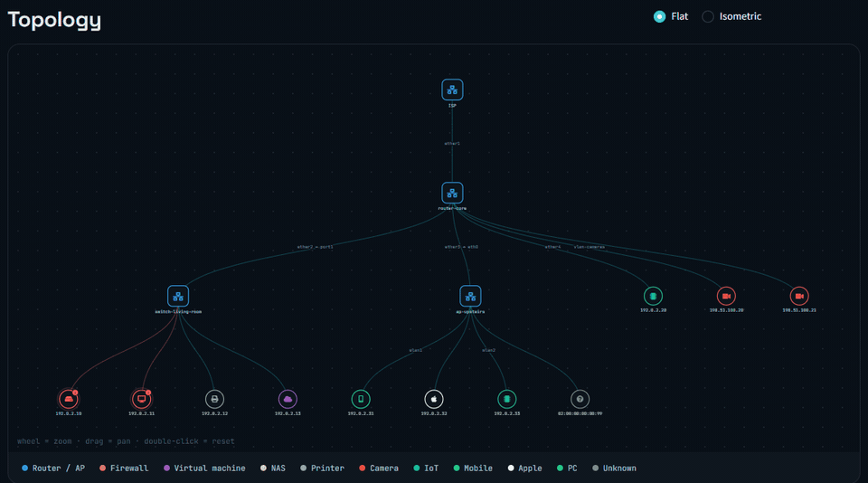Click the wlan2 link label
Viewport: 868px width, 483px height.
[x=489, y=350]
